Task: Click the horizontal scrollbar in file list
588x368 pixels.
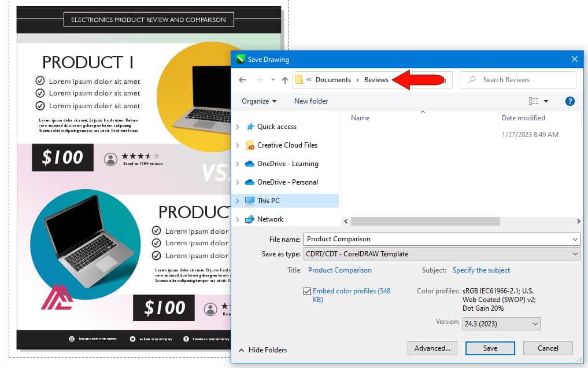Action: [425, 221]
